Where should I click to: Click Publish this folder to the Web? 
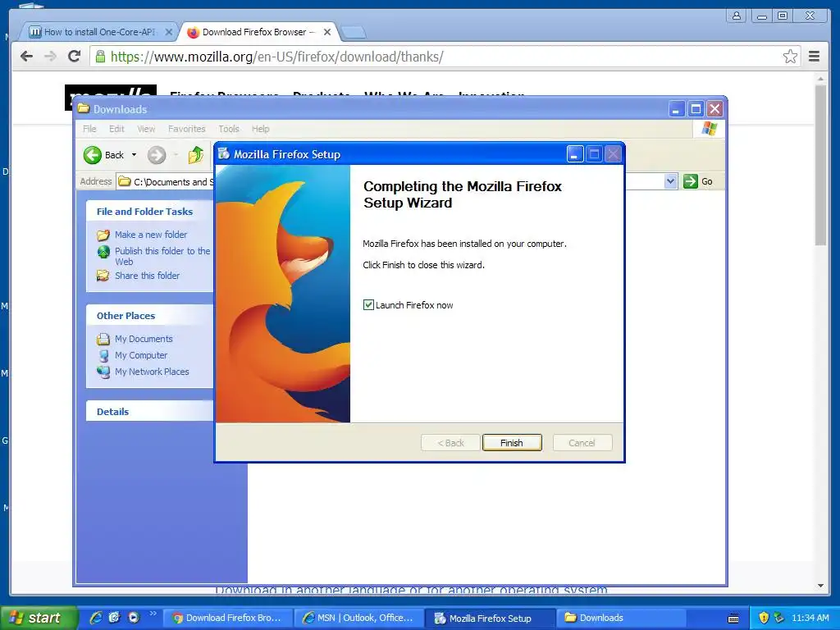162,256
